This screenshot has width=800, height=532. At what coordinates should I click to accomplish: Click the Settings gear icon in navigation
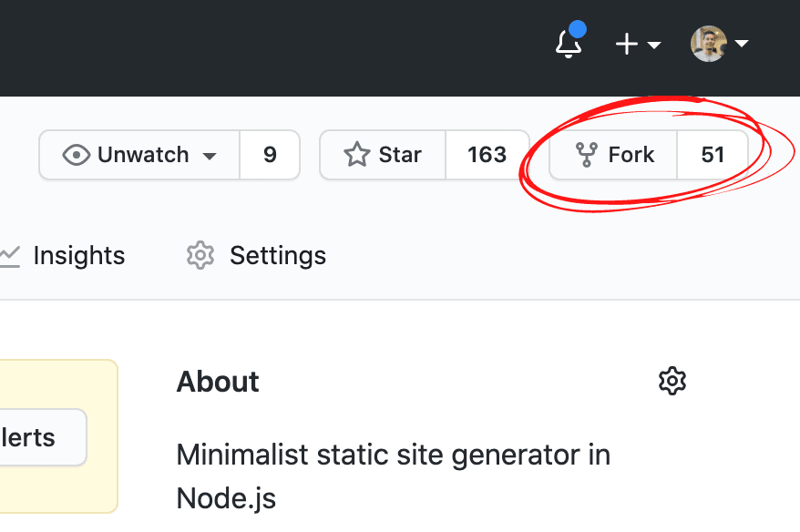point(200,256)
